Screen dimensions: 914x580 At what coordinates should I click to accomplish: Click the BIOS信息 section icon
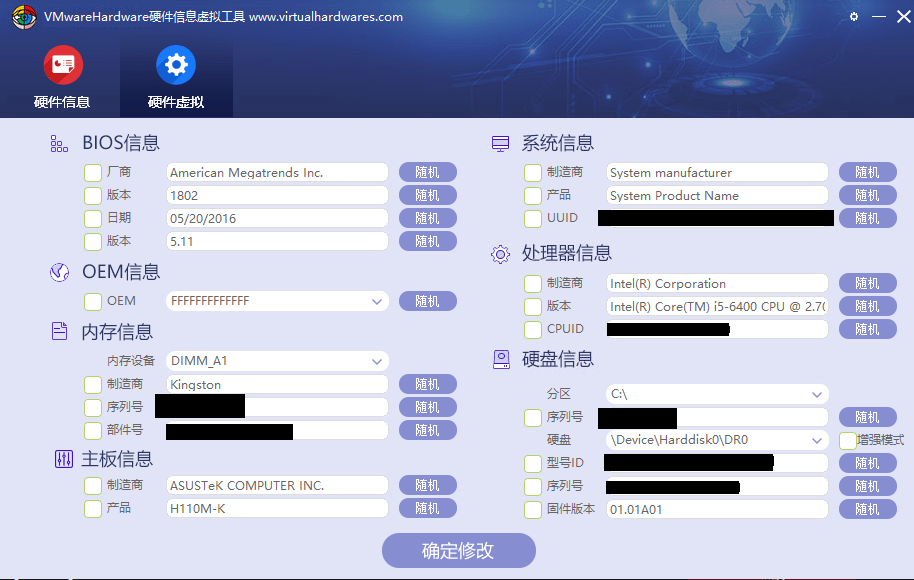click(59, 143)
